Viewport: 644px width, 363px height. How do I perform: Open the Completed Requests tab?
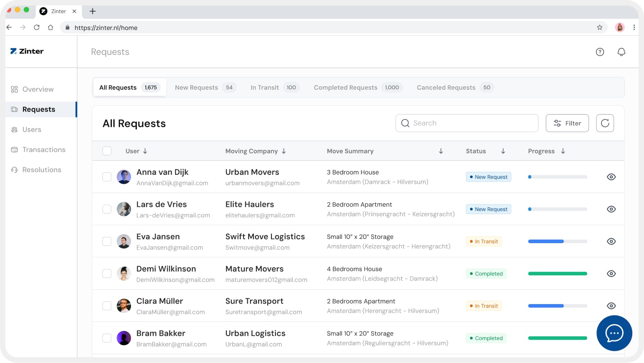[x=345, y=87]
